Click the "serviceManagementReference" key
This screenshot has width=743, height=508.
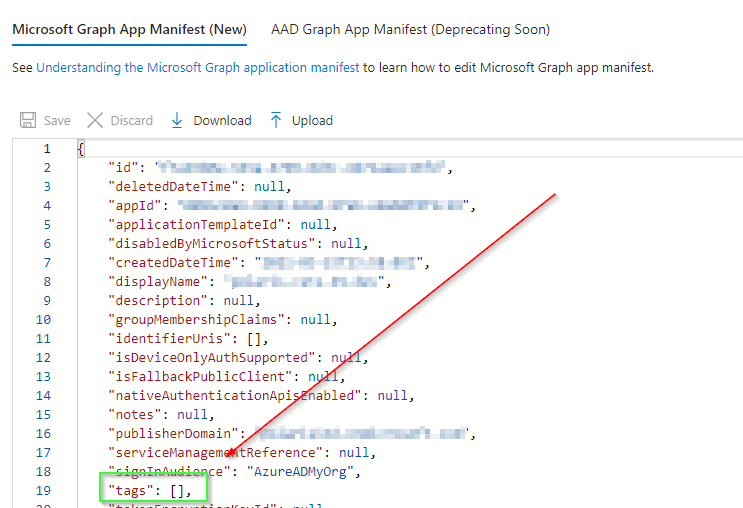(x=215, y=453)
